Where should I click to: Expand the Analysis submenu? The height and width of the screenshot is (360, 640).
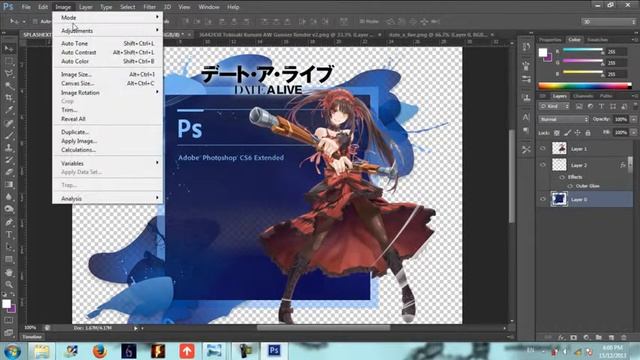coord(108,198)
